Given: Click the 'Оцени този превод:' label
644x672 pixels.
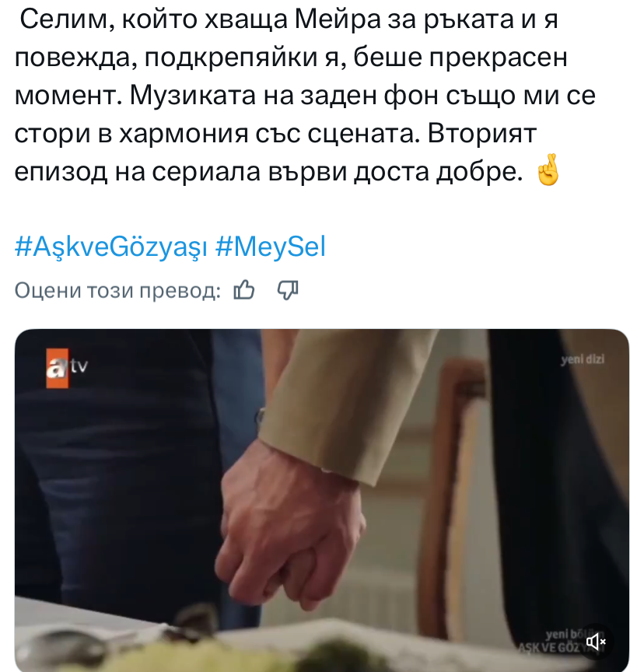Looking at the screenshot, I should pyautogui.click(x=117, y=291).
